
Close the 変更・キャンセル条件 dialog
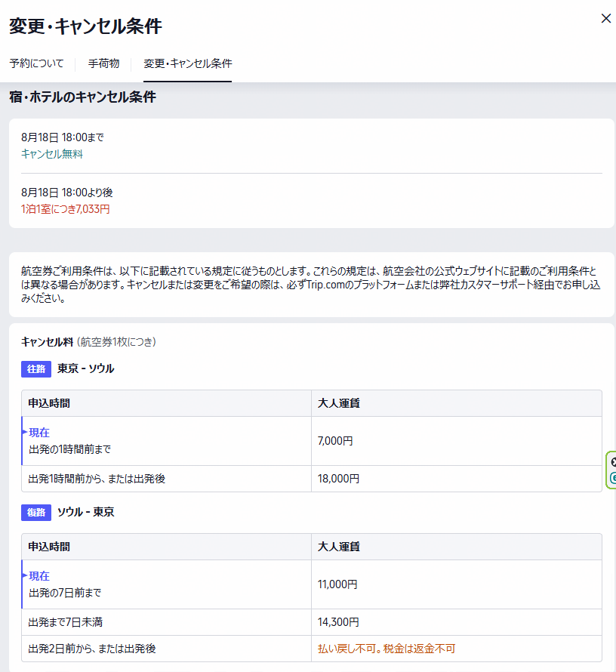tap(605, 18)
